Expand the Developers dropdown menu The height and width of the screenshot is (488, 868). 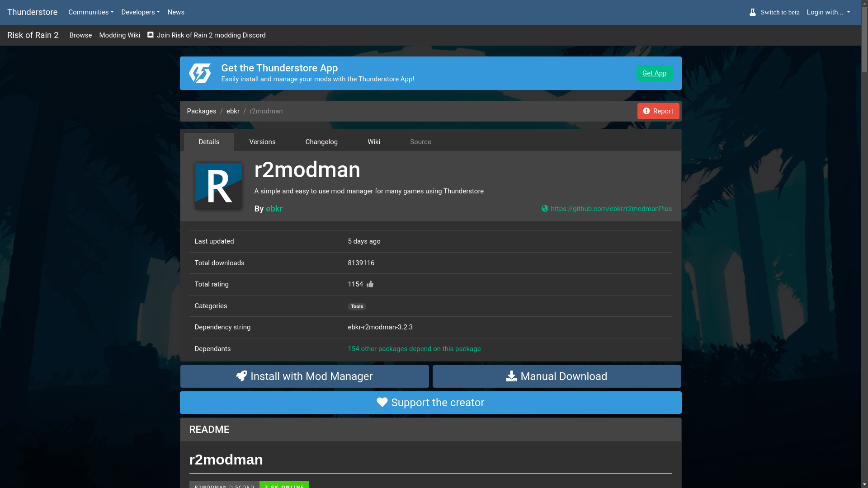141,12
